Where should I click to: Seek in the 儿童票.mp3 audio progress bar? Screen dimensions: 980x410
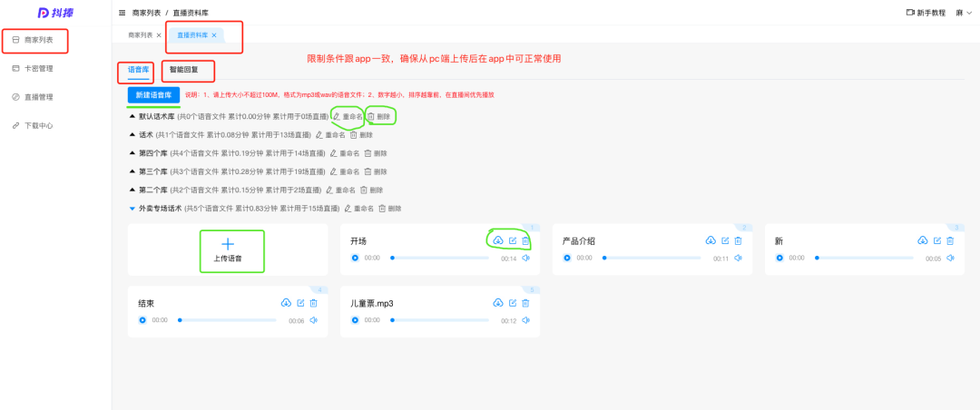440,320
